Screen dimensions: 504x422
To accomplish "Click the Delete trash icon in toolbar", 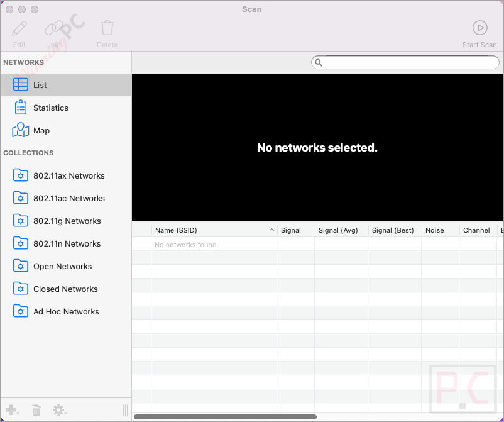I will (107, 28).
